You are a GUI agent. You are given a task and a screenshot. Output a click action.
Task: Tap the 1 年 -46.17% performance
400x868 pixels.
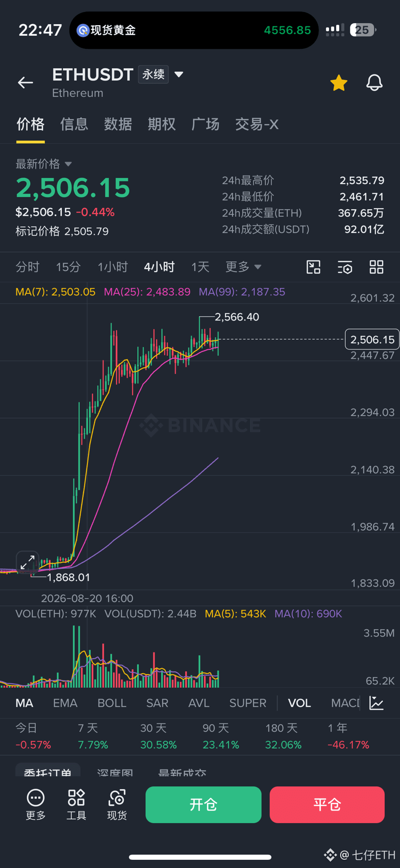tap(348, 736)
